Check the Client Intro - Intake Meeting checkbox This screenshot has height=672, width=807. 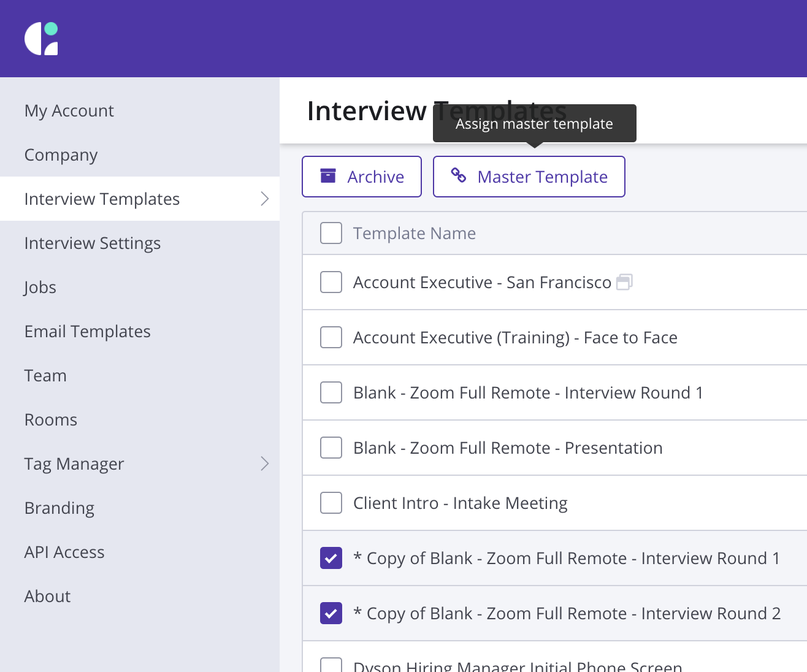coord(331,503)
